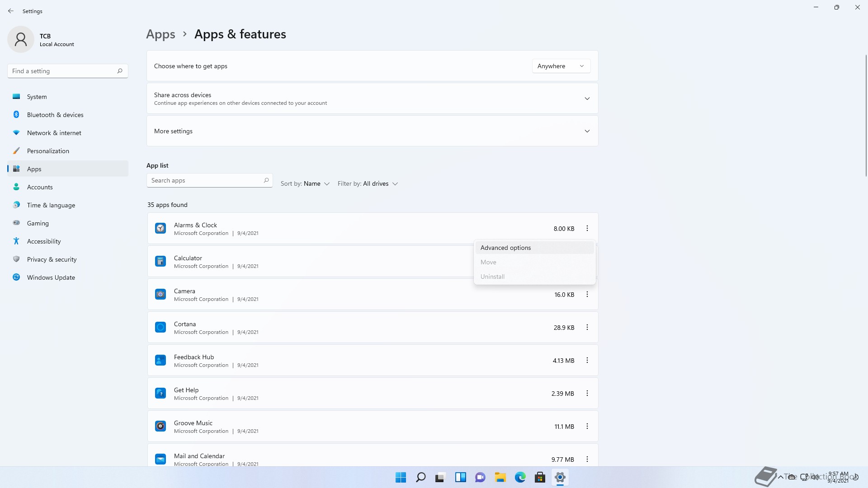Click the Cortana 28.9 KB size value
868x488 pixels.
(564, 328)
